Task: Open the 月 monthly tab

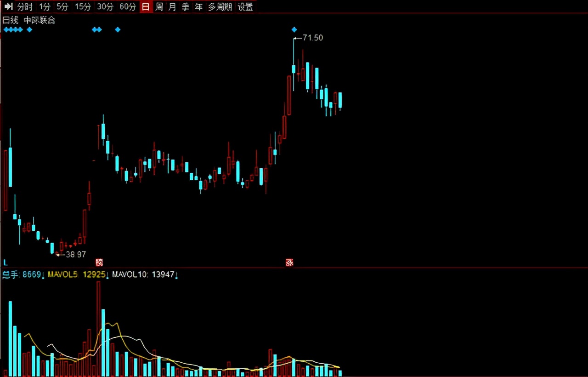Action: point(172,6)
